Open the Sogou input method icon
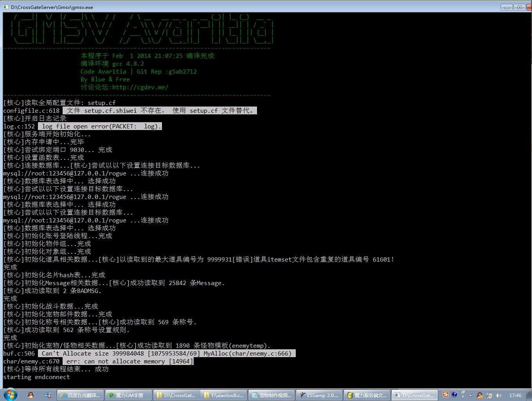The width and height of the screenshot is (532, 401). click(x=446, y=395)
